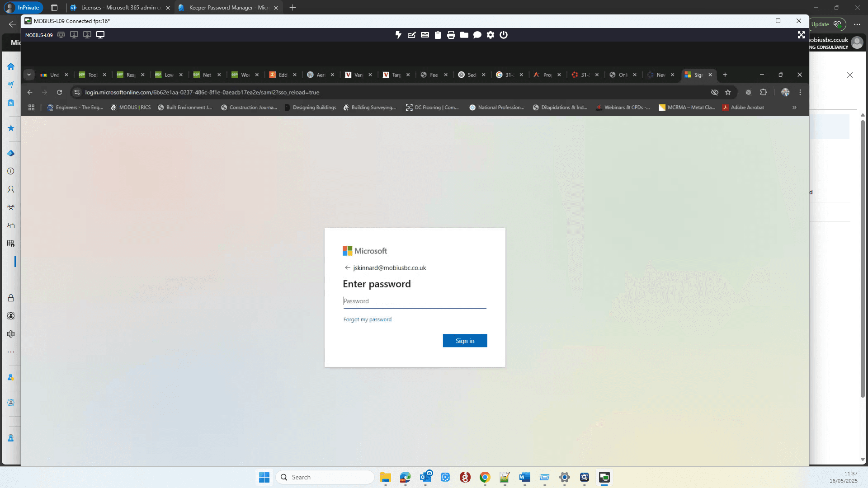Open the Adobe Acrobat bookmark
This screenshot has width=868, height=488.
743,108
